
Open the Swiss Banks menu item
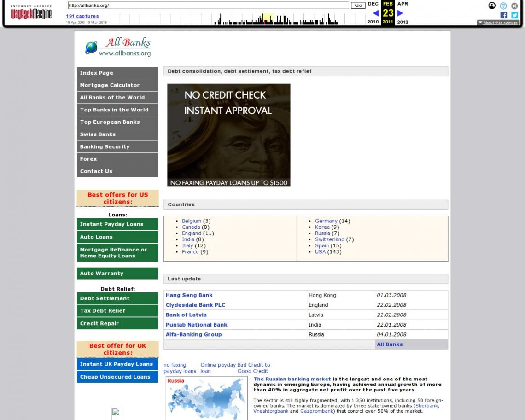pyautogui.click(x=117, y=134)
